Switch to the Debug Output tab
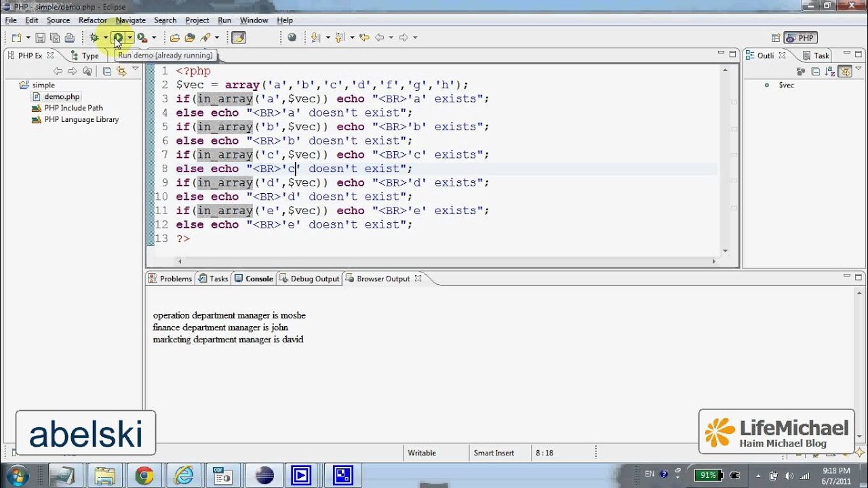Image resolution: width=868 pixels, height=488 pixels. click(x=309, y=279)
